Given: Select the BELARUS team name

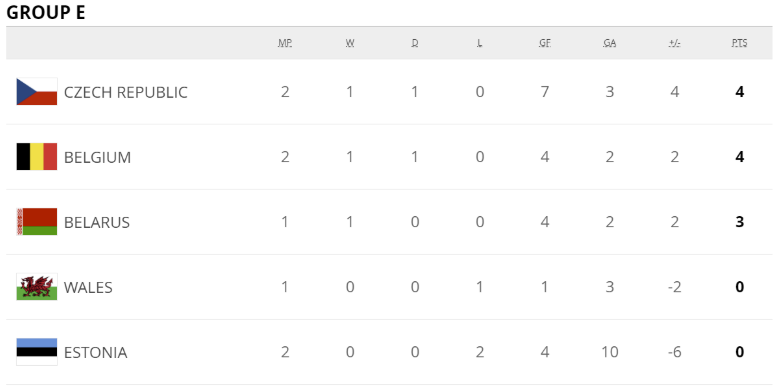Looking at the screenshot, I should [97, 223].
